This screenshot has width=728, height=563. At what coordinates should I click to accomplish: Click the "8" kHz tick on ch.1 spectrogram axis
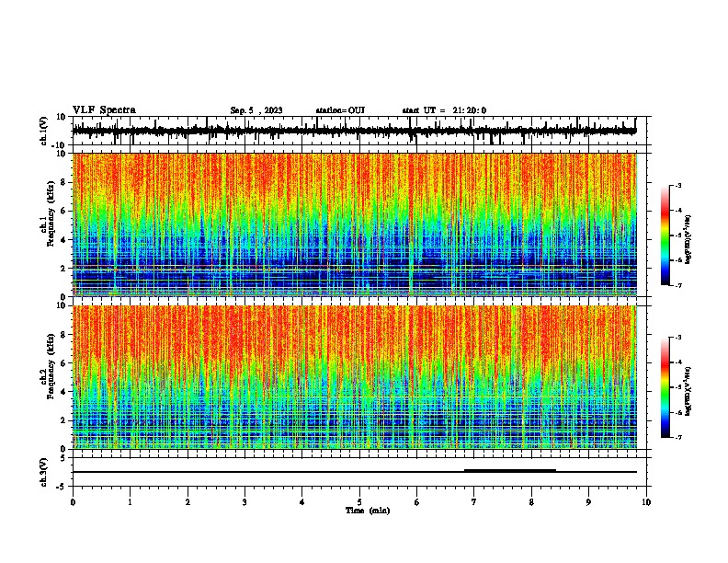coord(63,182)
